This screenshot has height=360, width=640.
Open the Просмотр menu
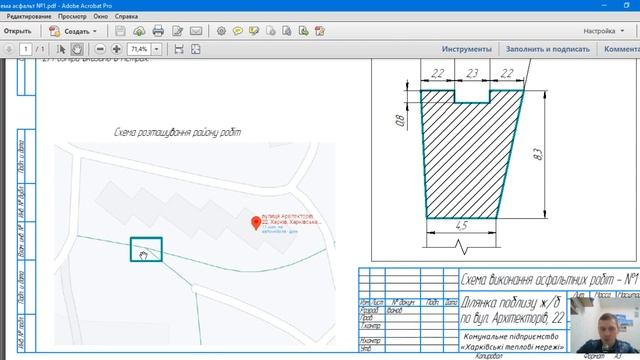[72, 16]
